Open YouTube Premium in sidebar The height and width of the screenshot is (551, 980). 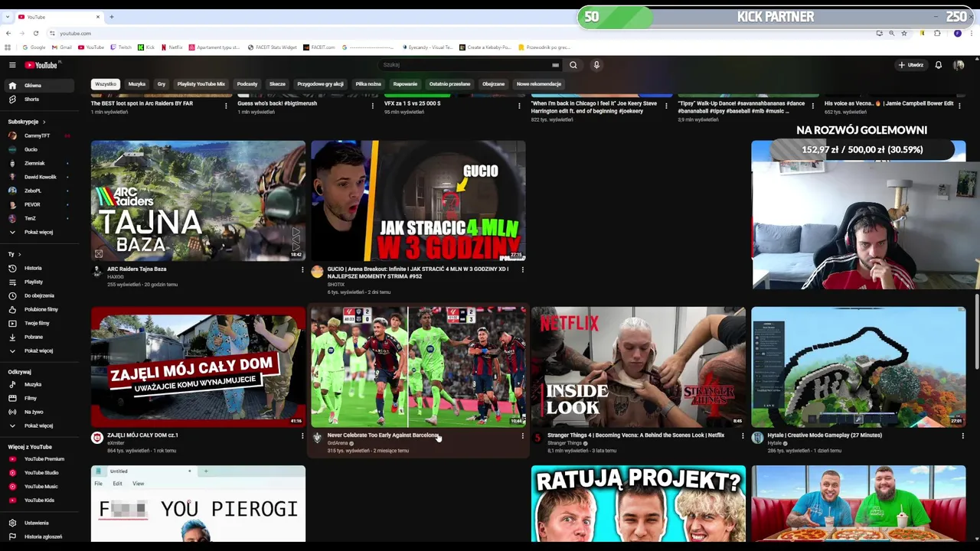click(38, 459)
